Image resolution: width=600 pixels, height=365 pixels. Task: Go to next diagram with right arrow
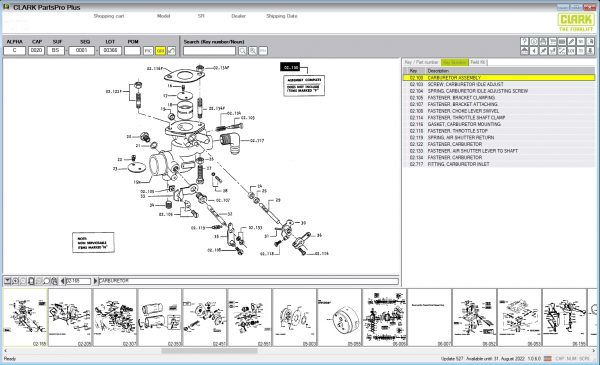point(95,281)
